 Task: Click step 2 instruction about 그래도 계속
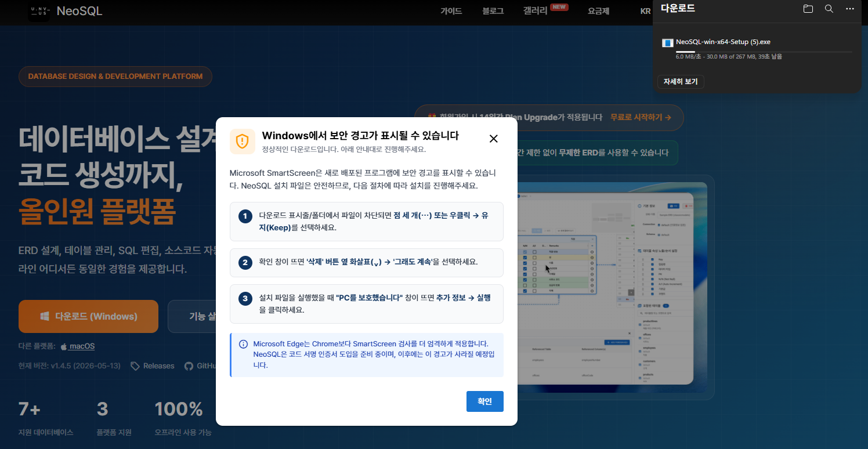(x=367, y=263)
